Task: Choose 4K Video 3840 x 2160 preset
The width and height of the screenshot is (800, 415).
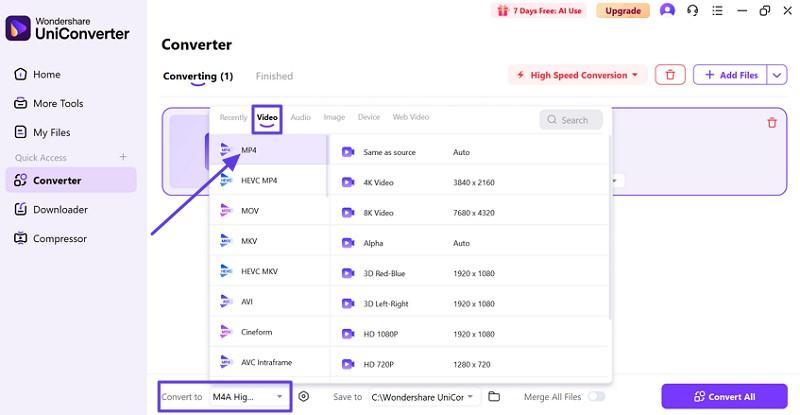Action: coord(469,182)
